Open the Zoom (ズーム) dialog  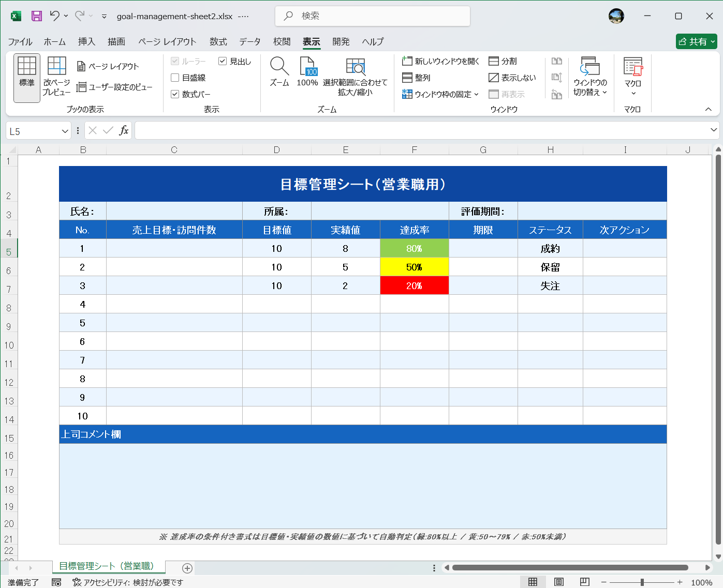point(279,72)
